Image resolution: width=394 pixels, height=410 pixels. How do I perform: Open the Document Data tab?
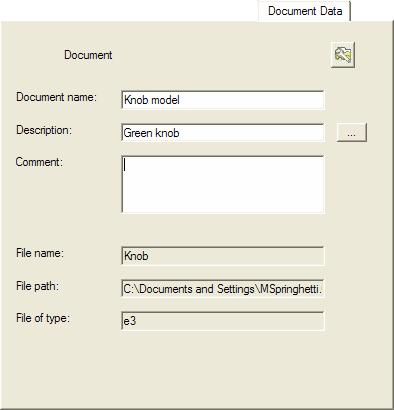pyautogui.click(x=304, y=11)
